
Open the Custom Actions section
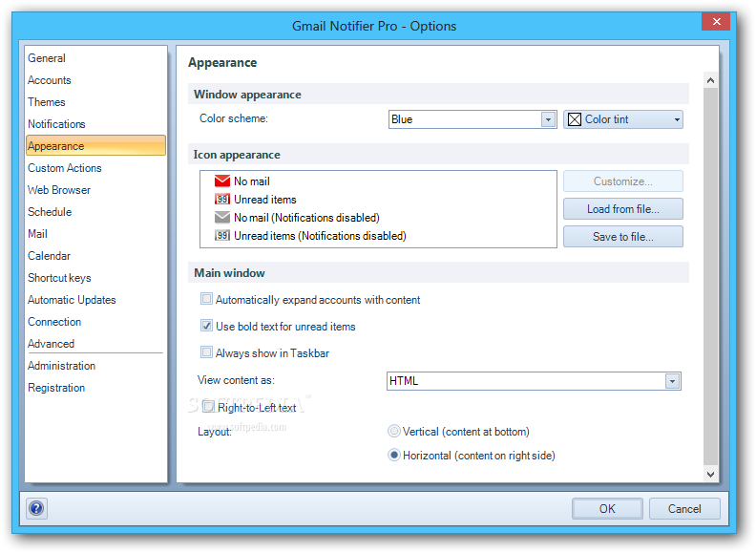[65, 168]
